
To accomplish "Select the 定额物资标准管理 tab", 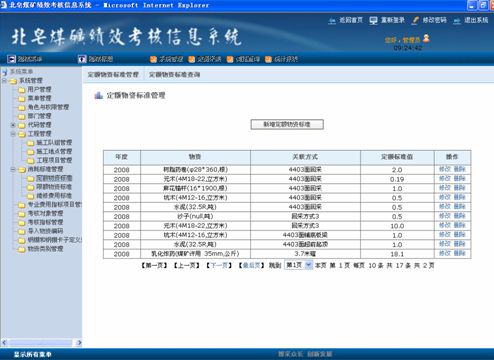I will coord(113,75).
